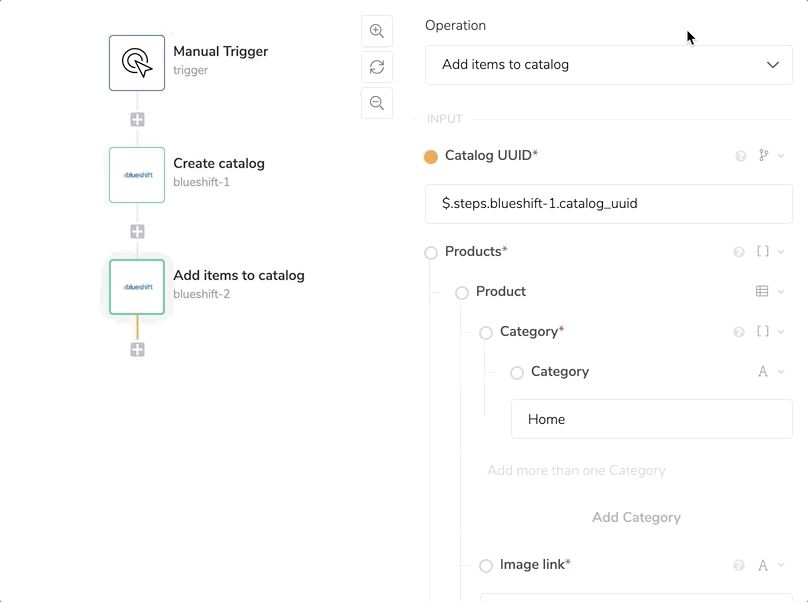Click help icon next to Products
This screenshot has width=808, height=602.
[x=739, y=252]
